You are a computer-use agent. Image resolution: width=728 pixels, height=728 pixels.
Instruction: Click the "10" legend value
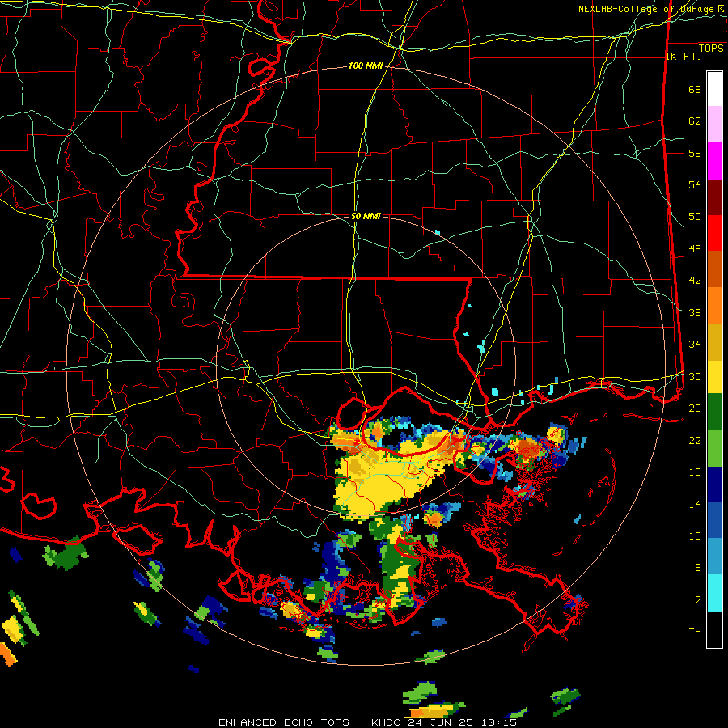click(695, 535)
